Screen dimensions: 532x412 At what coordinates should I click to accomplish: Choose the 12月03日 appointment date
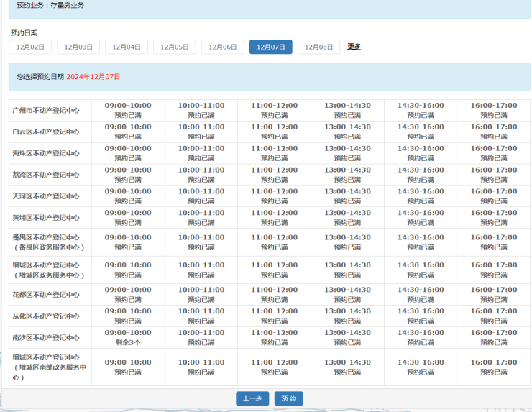point(78,47)
